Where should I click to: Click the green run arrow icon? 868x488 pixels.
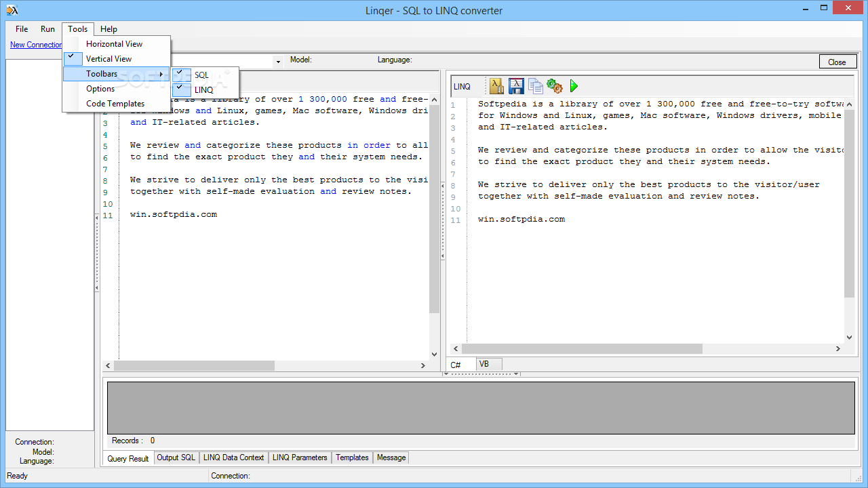574,86
